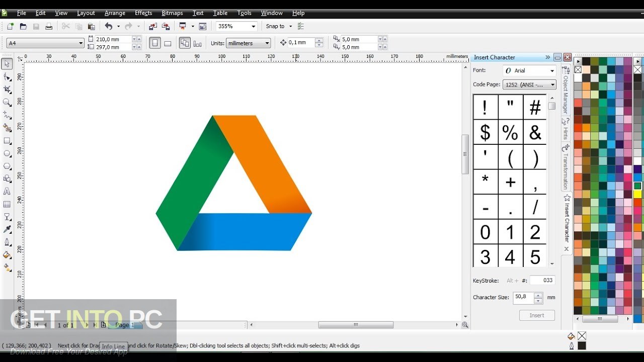Collapse the Insert Character docker chevrons

547,57
